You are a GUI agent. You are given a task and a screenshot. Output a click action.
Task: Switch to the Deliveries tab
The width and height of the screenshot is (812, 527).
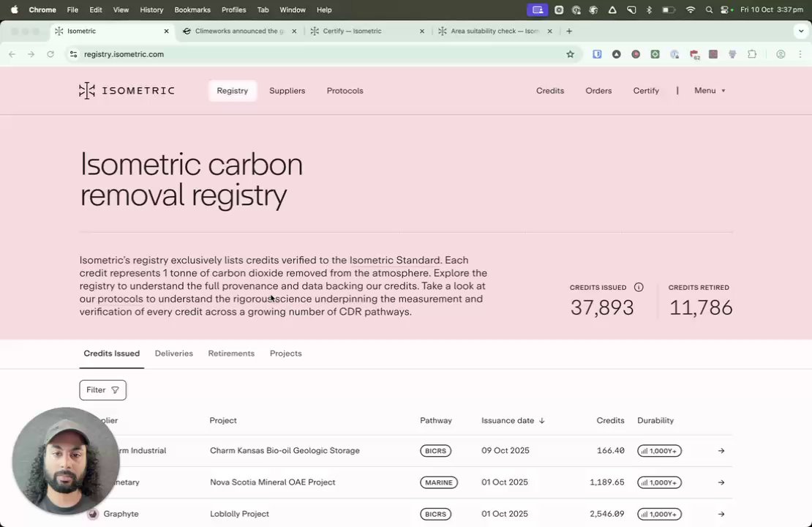tap(173, 354)
